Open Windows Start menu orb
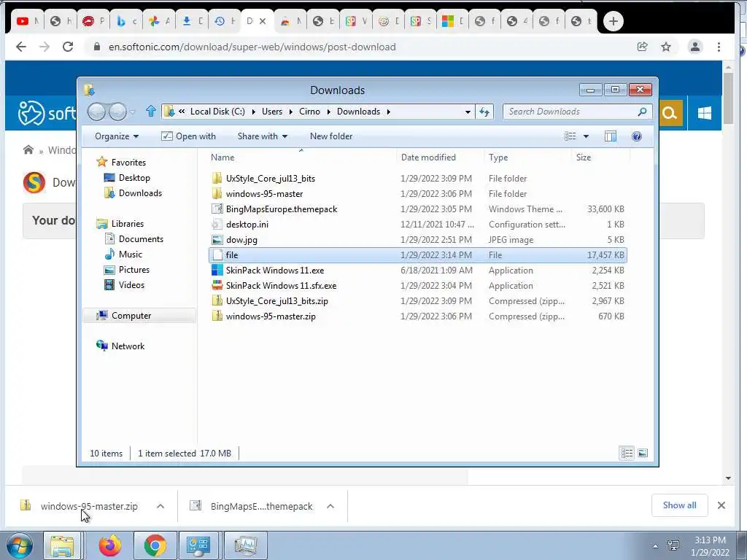This screenshot has height=560, width=747. 19,545
